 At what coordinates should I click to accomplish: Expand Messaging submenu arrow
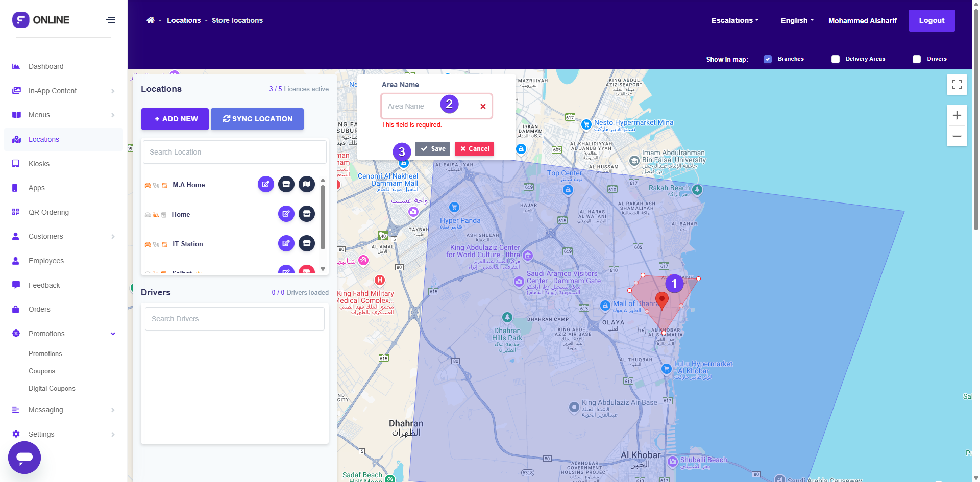113,410
